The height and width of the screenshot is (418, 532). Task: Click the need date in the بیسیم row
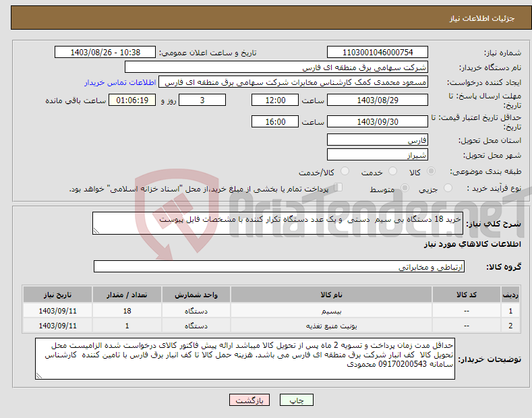[58, 311]
